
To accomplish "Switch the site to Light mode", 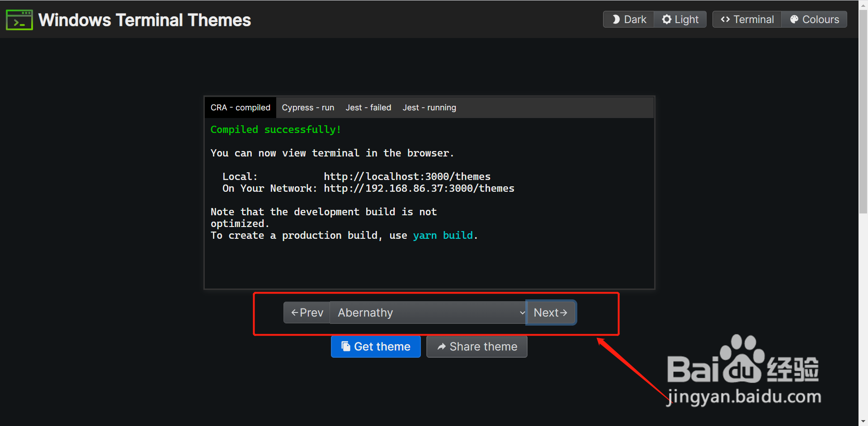I will 680,19.
